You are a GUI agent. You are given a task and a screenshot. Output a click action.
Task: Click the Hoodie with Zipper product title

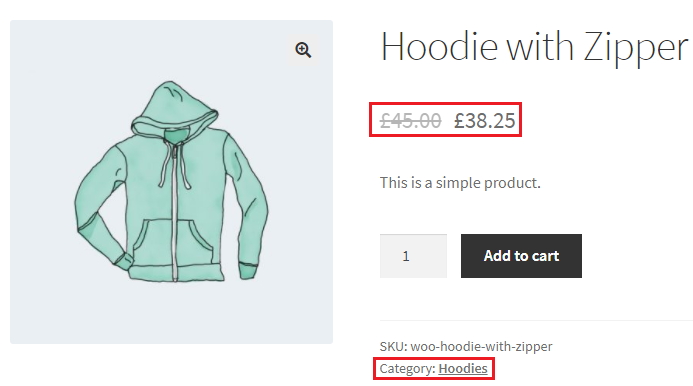(534, 46)
